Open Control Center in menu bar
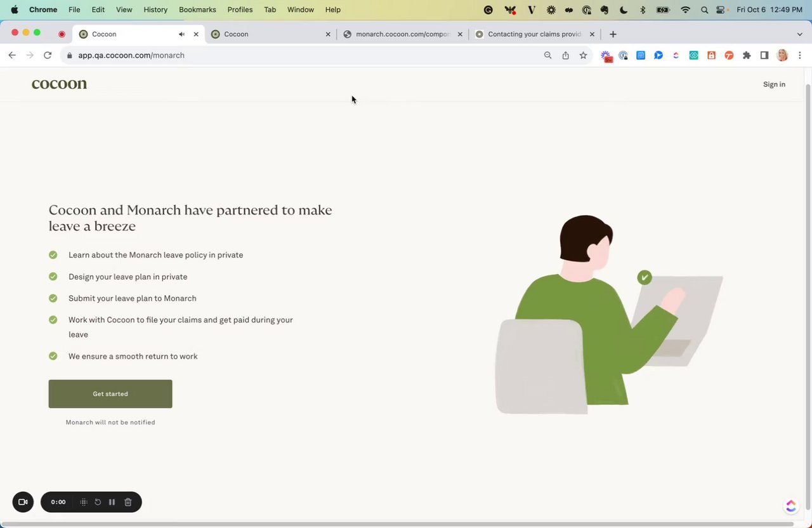 pyautogui.click(x=721, y=10)
